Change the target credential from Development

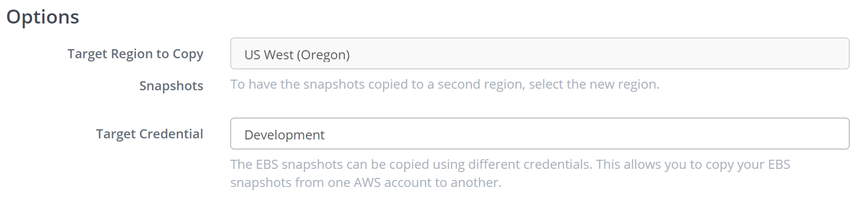[x=539, y=134]
